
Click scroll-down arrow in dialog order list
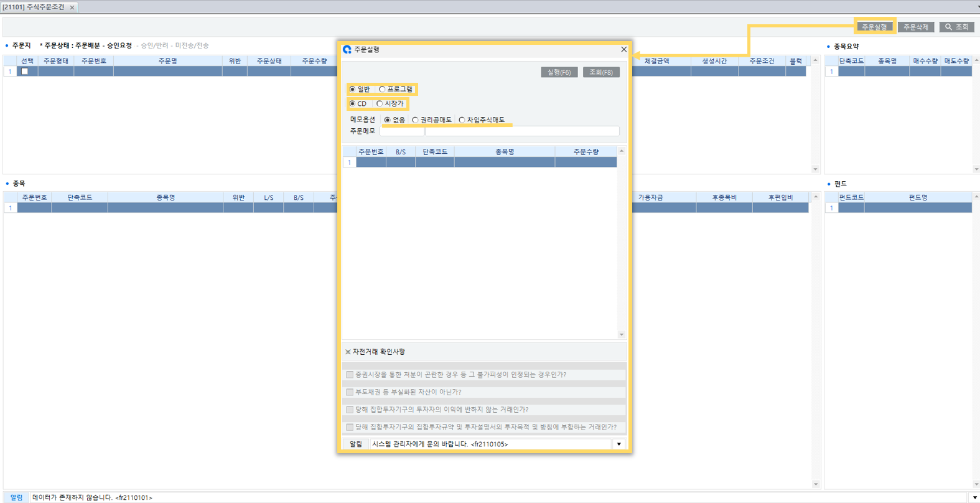click(x=621, y=335)
